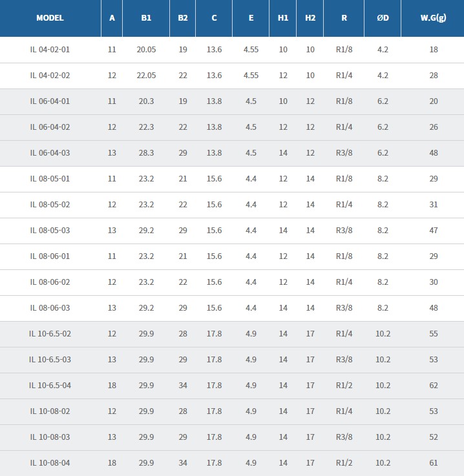The width and height of the screenshot is (464, 476).
Task: Select the IL 10-6.5-02 model cell
Action: pos(50,334)
